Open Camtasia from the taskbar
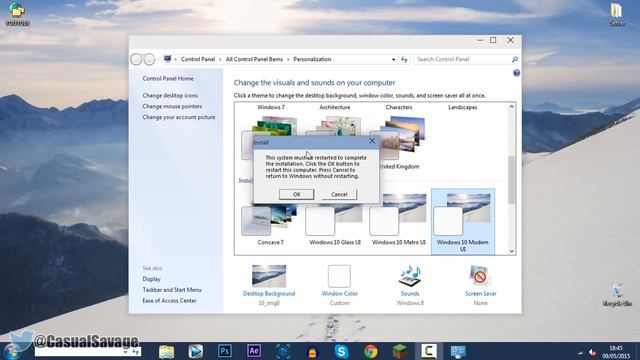Viewport: 640px width, 360px height. (429, 351)
